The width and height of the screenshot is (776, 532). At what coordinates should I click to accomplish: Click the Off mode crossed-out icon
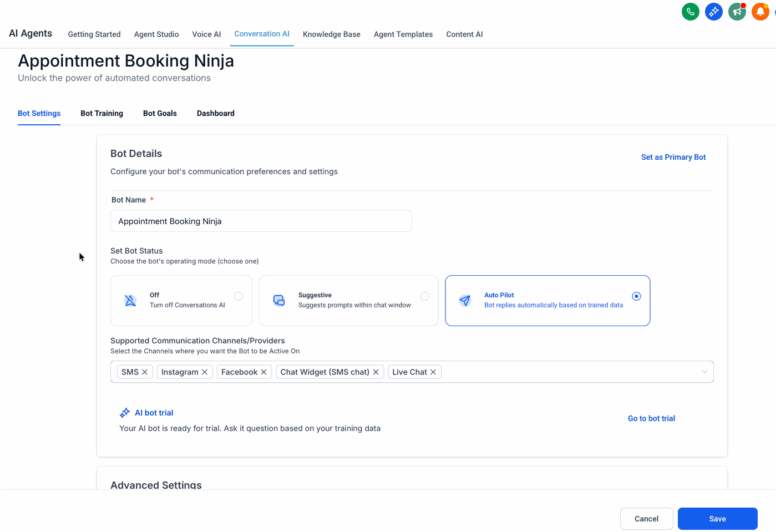(x=130, y=301)
